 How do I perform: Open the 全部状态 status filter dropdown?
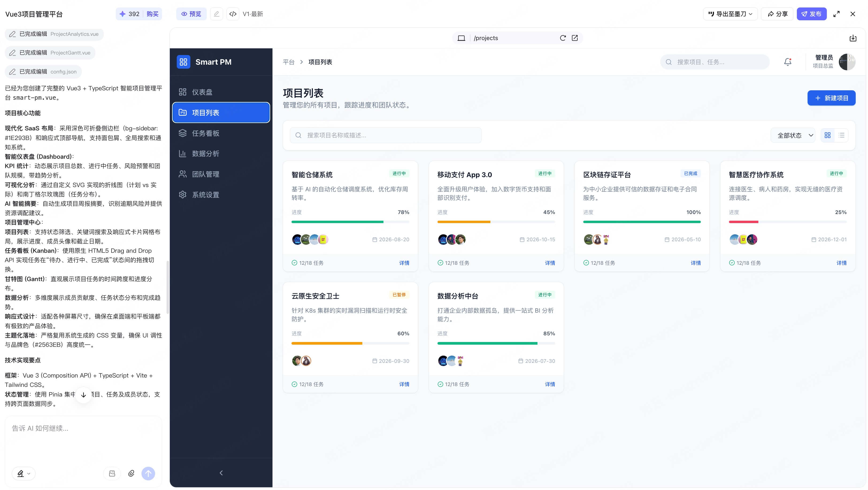[793, 135]
